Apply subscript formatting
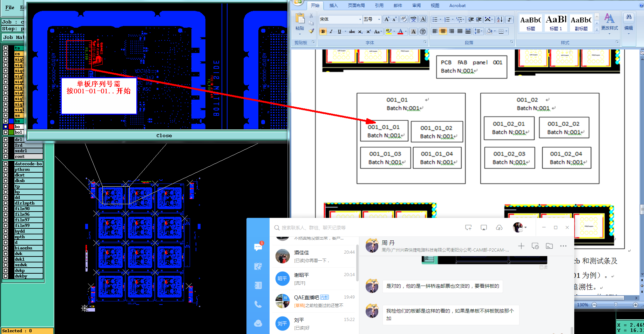This screenshot has width=644, height=334. (x=360, y=32)
